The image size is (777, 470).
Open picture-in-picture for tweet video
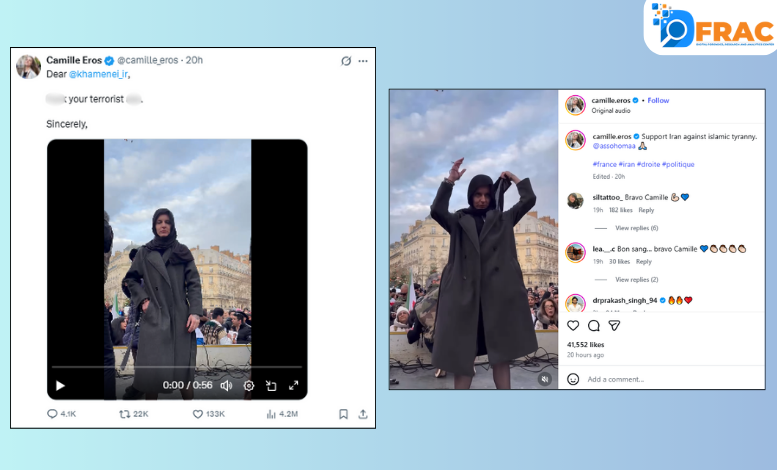(x=271, y=385)
